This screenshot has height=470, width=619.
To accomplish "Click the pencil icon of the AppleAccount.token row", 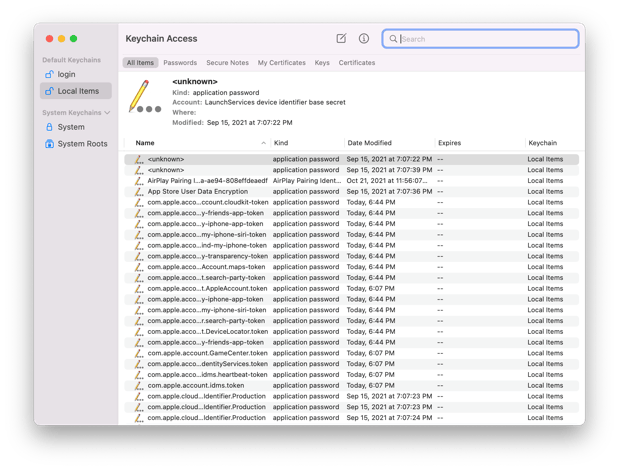I will click(x=139, y=288).
